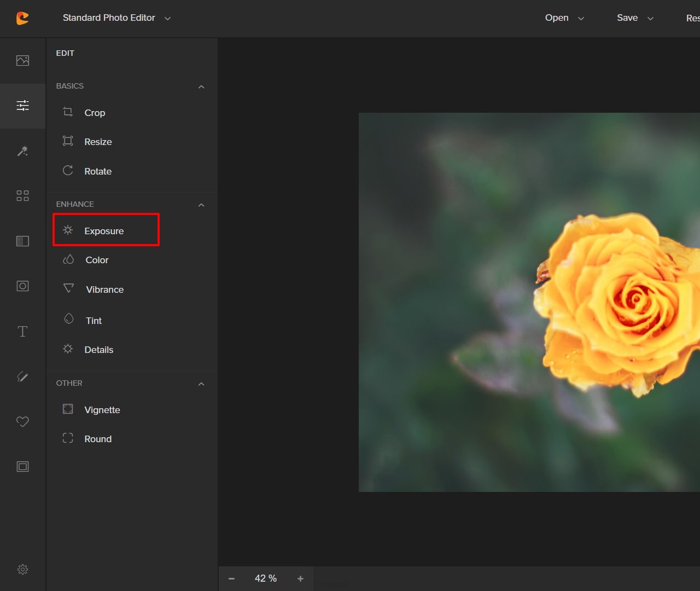700x591 pixels.
Task: Open the Overlays panel icon
Action: click(22, 241)
